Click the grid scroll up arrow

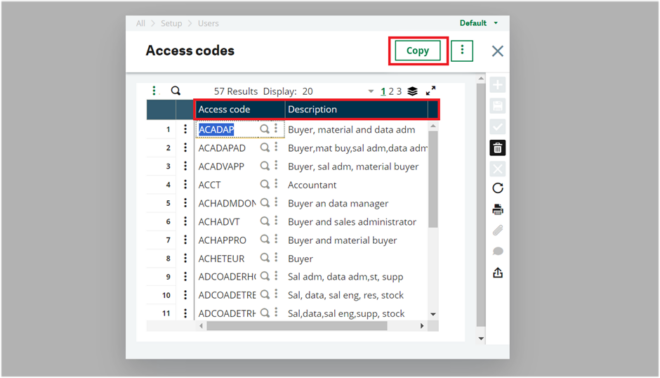coord(433,126)
